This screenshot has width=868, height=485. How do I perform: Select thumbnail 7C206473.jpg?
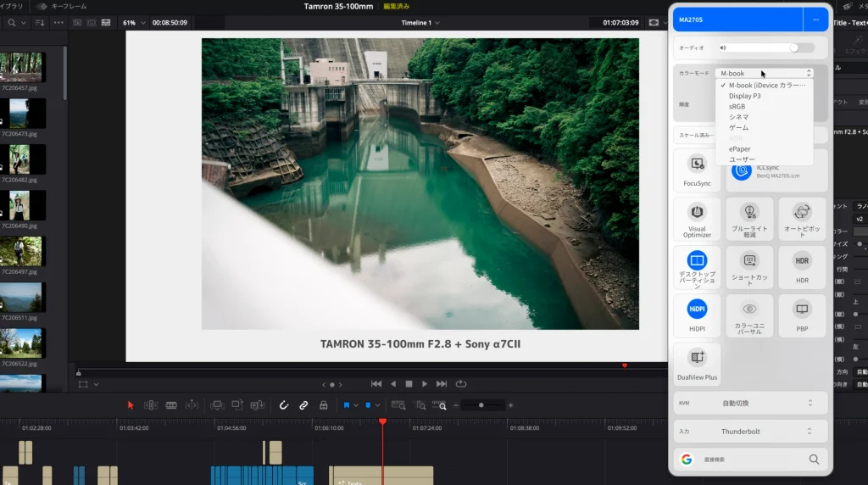point(21,113)
